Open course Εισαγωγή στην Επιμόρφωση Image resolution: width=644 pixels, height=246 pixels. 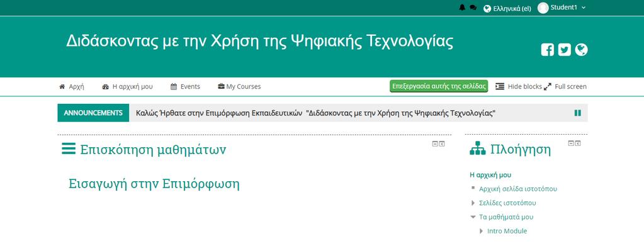[154, 184]
